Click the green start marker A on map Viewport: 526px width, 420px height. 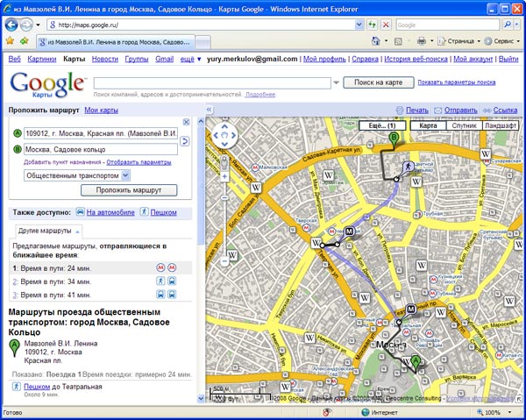[416, 364]
